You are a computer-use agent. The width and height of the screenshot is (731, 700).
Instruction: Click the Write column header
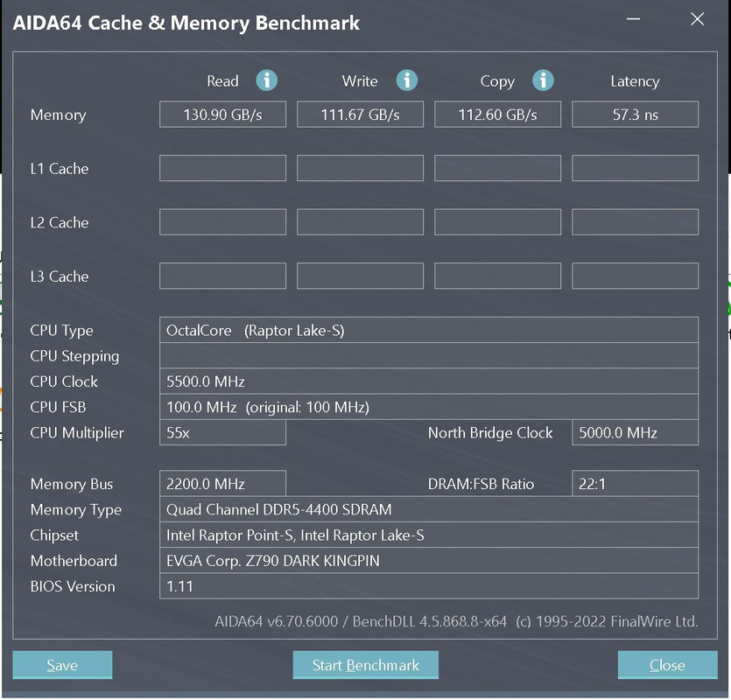(360, 81)
